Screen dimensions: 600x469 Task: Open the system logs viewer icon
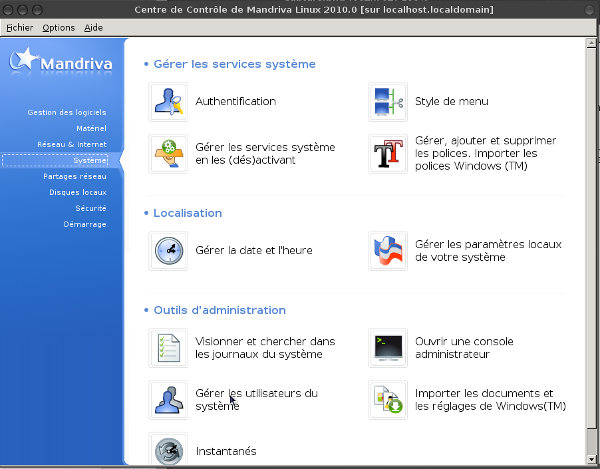tap(168, 347)
